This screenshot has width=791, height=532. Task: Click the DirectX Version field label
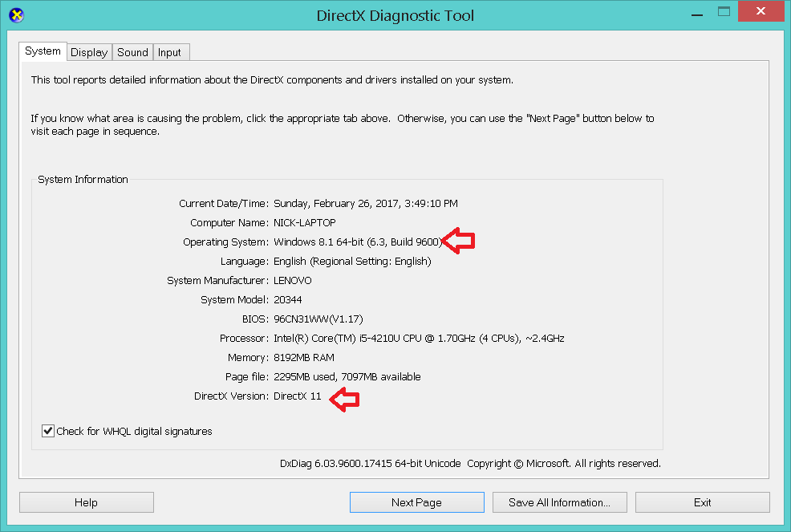click(x=231, y=396)
